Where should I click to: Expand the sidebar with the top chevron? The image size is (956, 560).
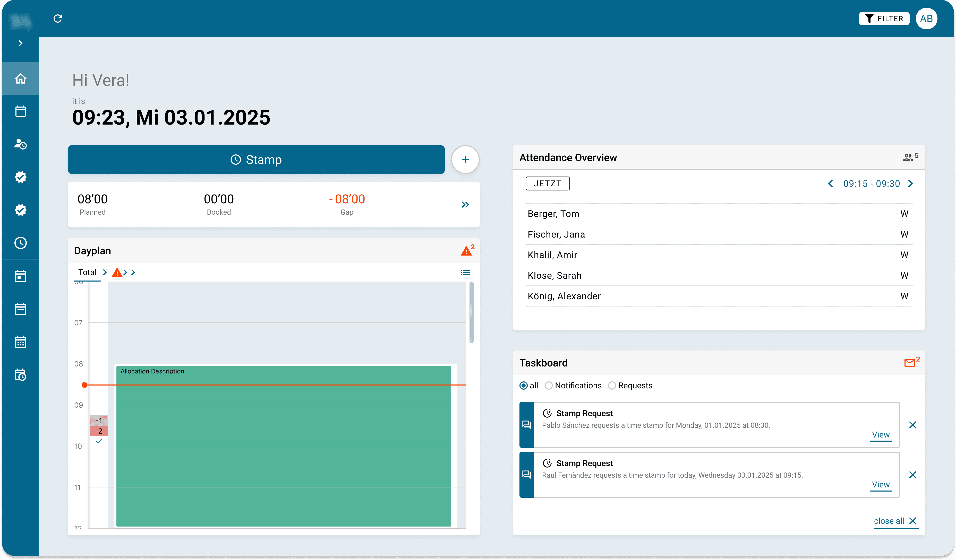(x=21, y=43)
